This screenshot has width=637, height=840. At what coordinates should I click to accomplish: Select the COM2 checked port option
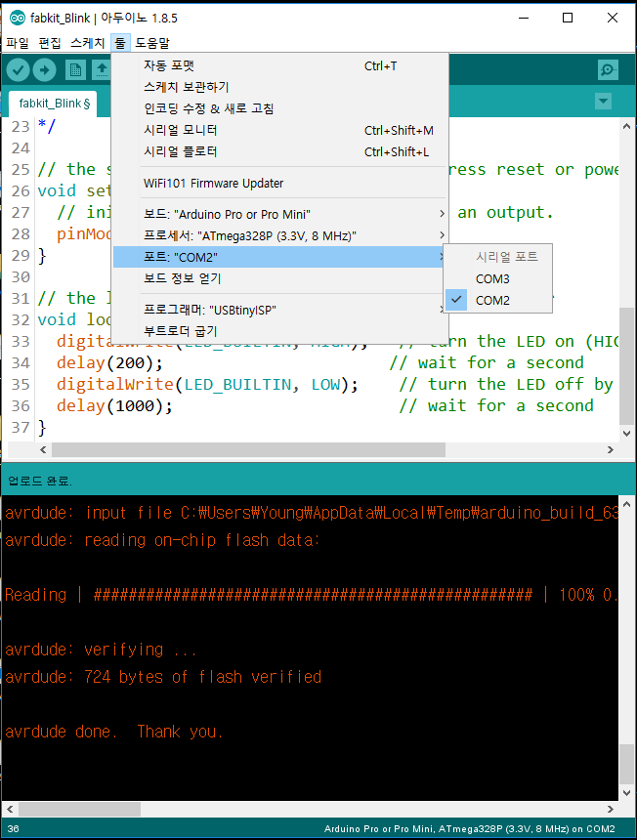coord(498,301)
